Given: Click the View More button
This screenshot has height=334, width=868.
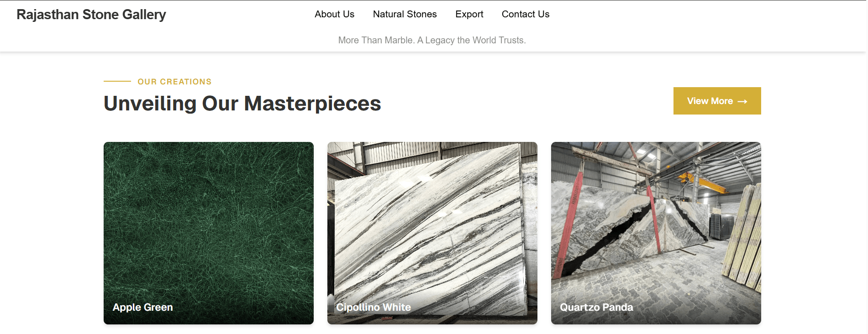Looking at the screenshot, I should pyautogui.click(x=717, y=101).
